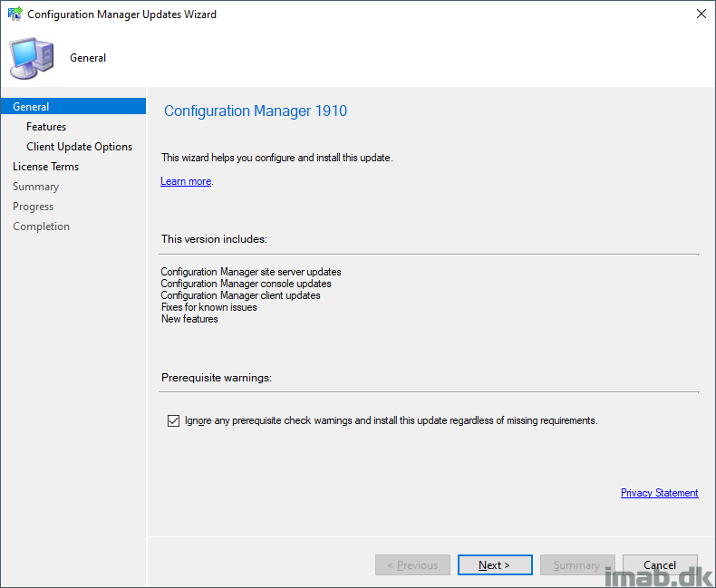Screen dimensions: 716x588
Task: Click the wizard description sentence
Action: 277,158
